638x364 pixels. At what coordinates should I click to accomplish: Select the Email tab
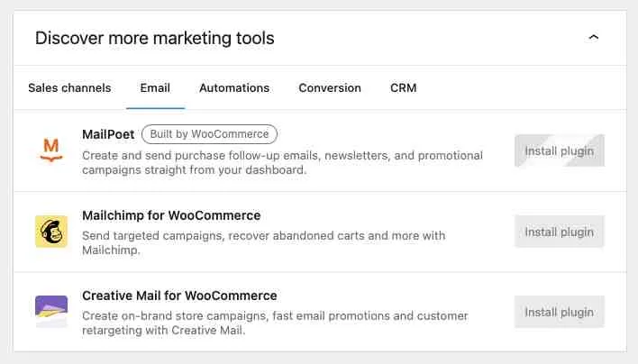pos(155,88)
